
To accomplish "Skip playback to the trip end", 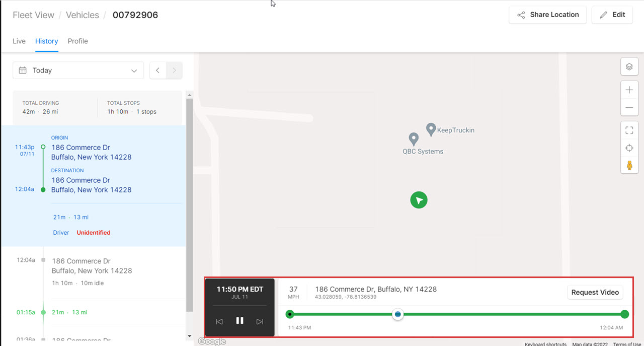I will pyautogui.click(x=260, y=321).
